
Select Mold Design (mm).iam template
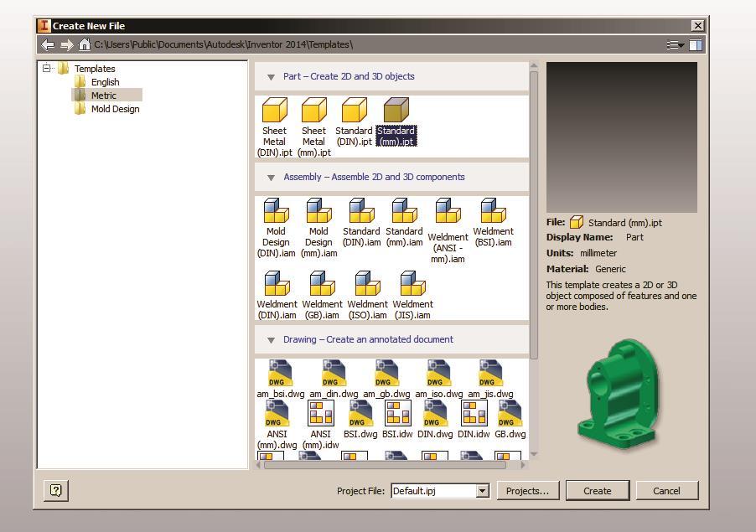[x=318, y=227]
